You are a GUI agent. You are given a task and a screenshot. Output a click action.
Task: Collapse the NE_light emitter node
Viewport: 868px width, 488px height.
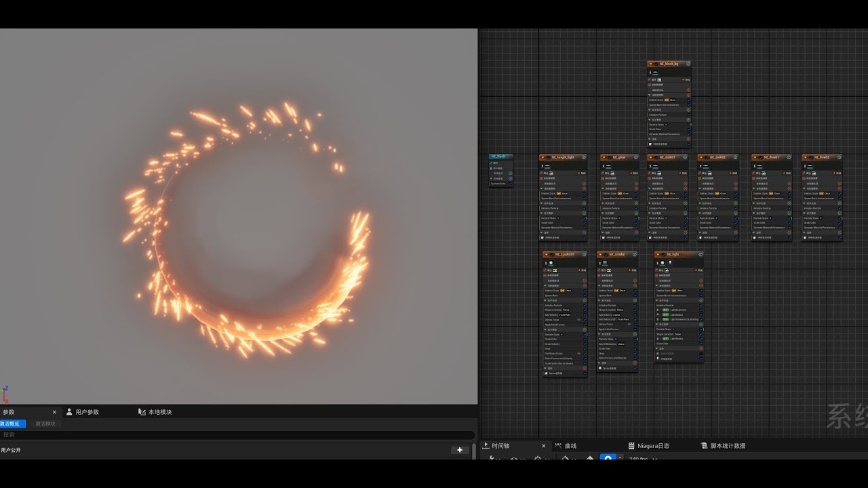click(x=658, y=254)
